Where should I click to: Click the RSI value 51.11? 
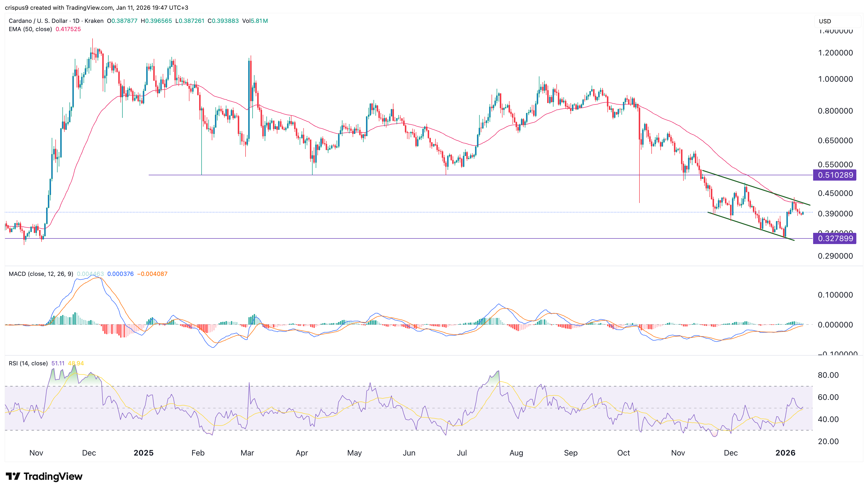click(x=58, y=363)
